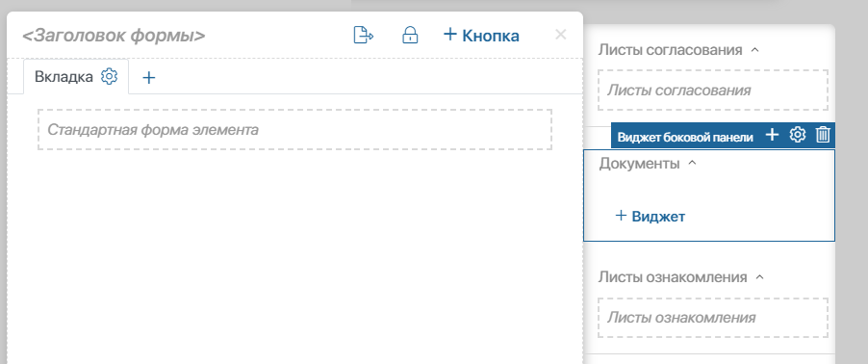
Task: Add a new tab with plus icon
Action: tap(148, 78)
